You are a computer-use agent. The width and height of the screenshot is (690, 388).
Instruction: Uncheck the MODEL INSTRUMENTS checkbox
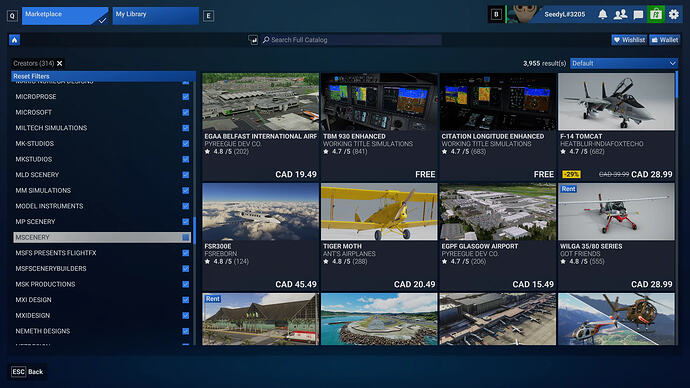point(186,206)
